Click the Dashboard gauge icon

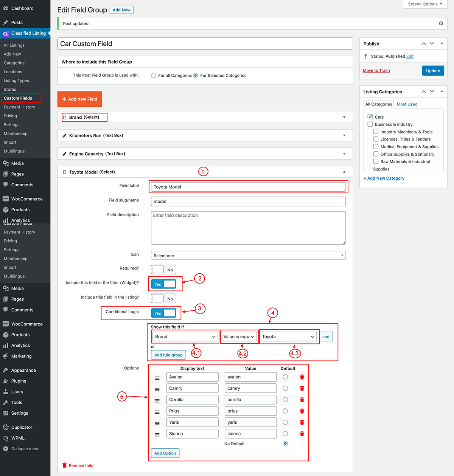pos(6,8)
